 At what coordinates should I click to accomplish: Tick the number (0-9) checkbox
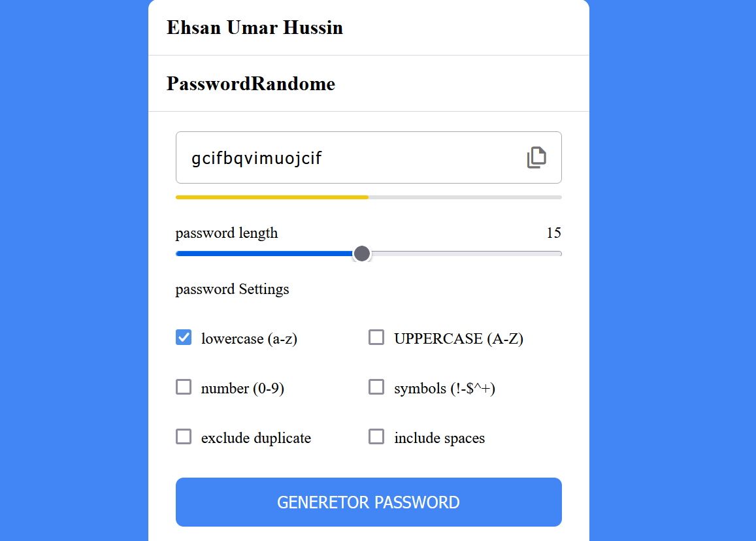(184, 387)
